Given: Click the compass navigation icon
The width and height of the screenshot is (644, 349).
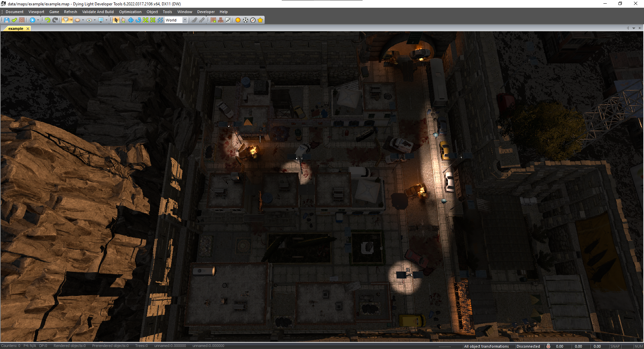Looking at the screenshot, I should (x=253, y=20).
